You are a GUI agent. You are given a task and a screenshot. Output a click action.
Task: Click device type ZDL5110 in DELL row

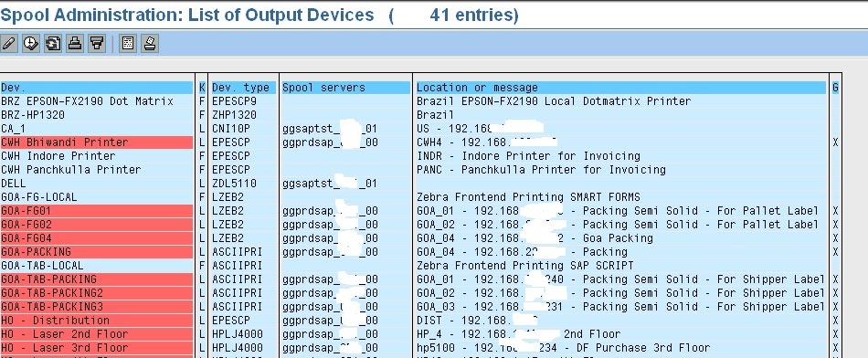[x=235, y=184]
